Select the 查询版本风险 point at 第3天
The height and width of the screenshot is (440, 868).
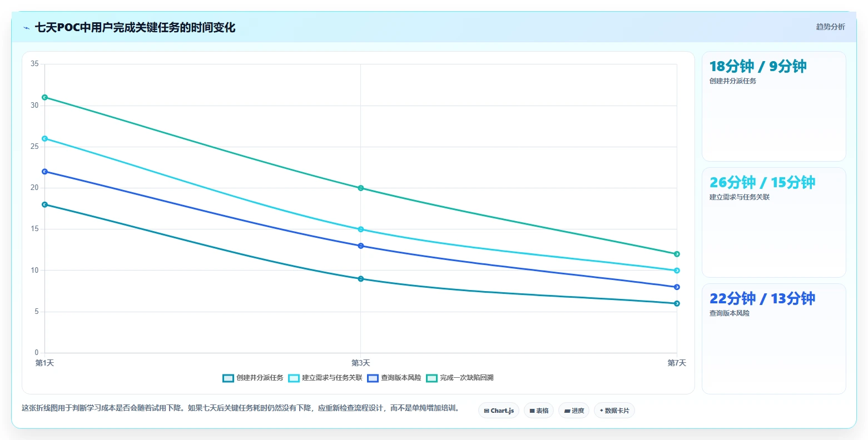point(361,246)
